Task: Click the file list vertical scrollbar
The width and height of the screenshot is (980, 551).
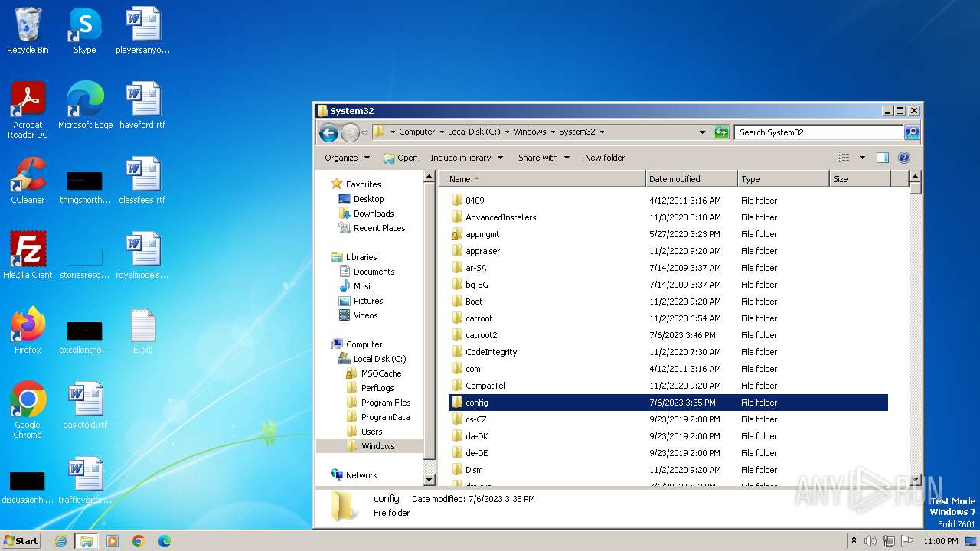Action: (915, 328)
